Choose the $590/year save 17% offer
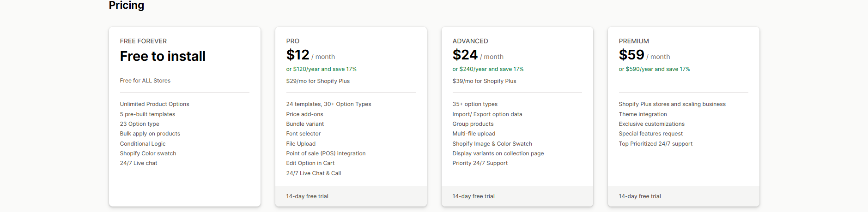The width and height of the screenshot is (868, 212). pyautogui.click(x=654, y=69)
